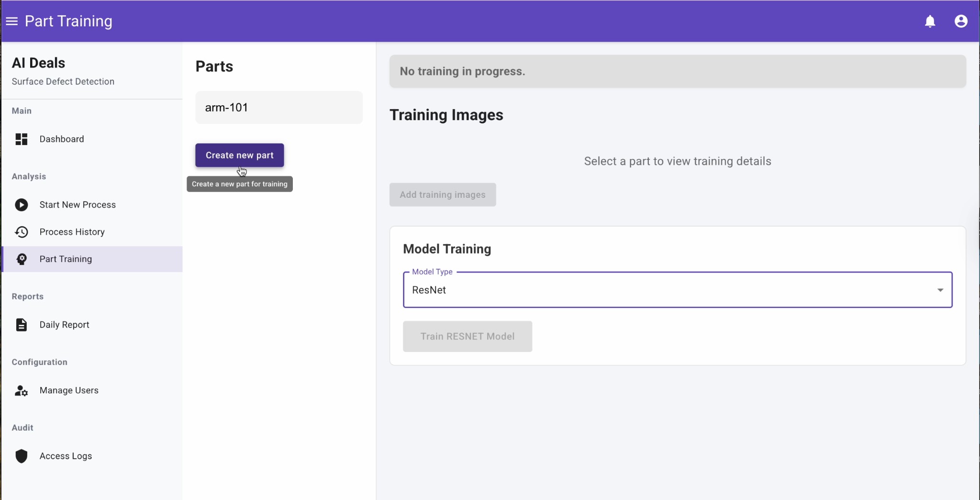Click the Access Logs shield icon
This screenshot has width=980, height=500.
(x=22, y=456)
